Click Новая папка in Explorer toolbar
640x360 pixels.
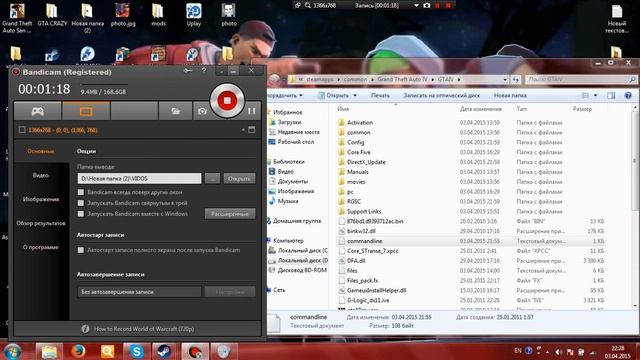tap(510, 95)
